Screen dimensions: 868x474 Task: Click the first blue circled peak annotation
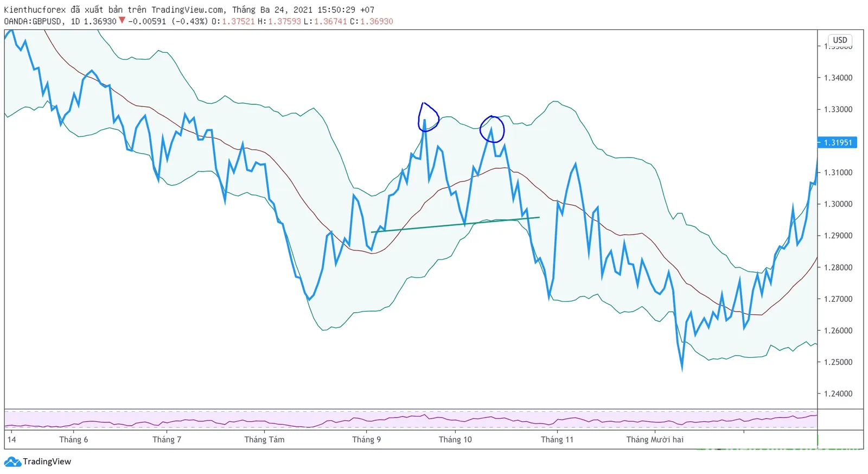[428, 117]
